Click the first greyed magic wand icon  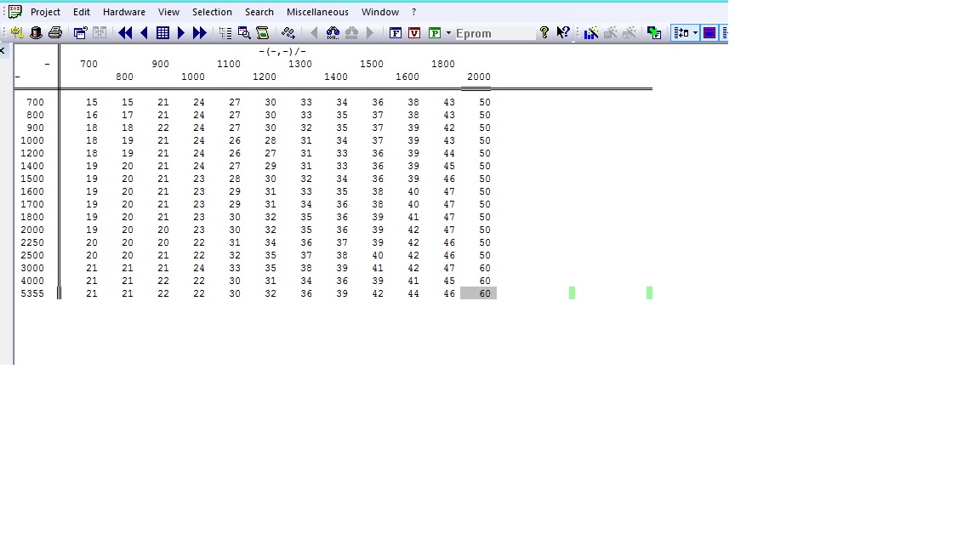610,33
